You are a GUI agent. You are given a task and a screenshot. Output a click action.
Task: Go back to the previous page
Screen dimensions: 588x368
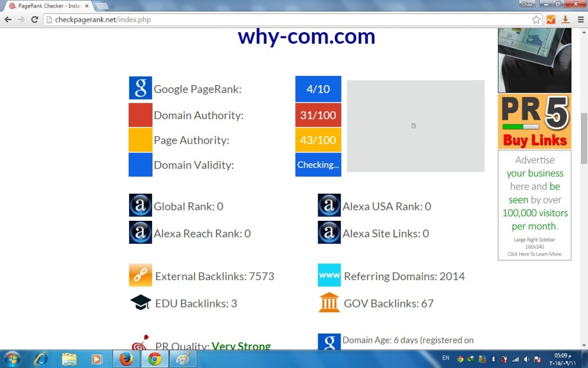[x=8, y=20]
